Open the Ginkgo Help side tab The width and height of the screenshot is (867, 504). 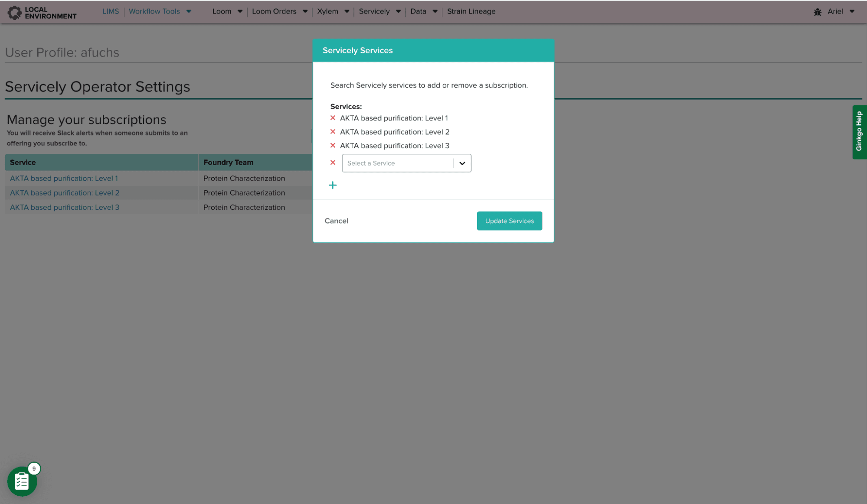coord(859,132)
